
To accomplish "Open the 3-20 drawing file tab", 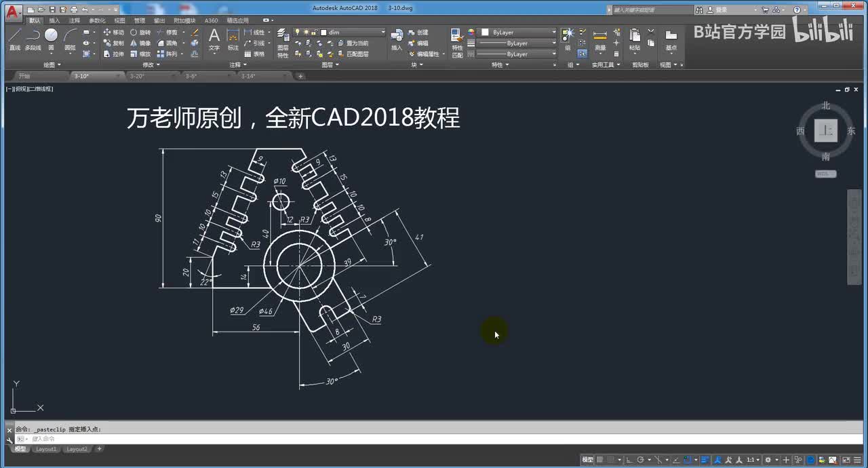I will [153, 76].
